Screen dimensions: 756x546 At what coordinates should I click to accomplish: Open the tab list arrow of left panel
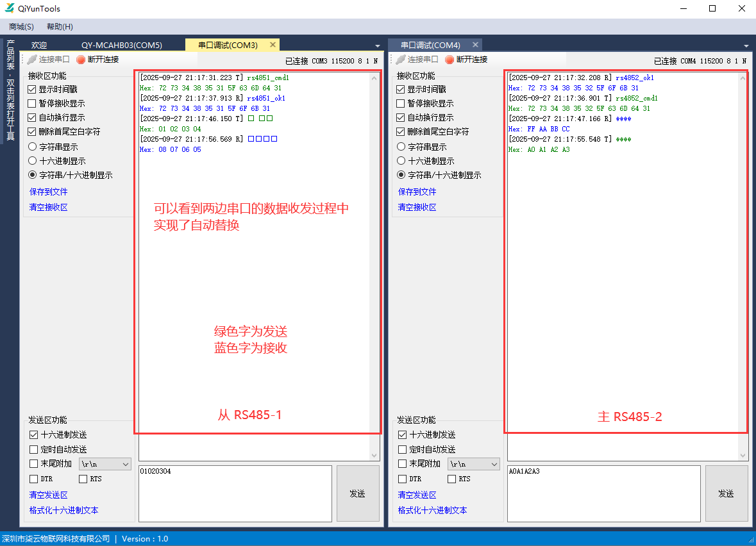click(x=378, y=46)
